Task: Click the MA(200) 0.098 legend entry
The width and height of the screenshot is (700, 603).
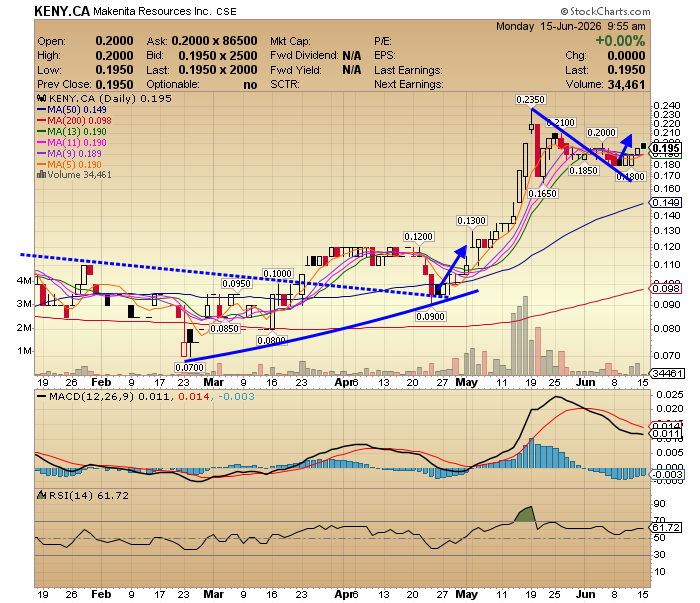Action: tap(75, 121)
